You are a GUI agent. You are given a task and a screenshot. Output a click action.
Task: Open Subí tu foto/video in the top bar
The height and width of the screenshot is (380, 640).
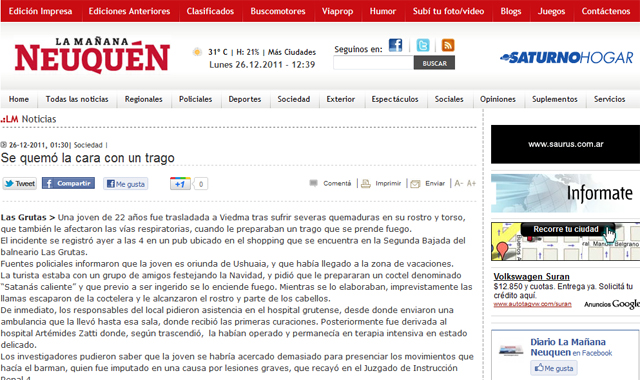point(448,11)
